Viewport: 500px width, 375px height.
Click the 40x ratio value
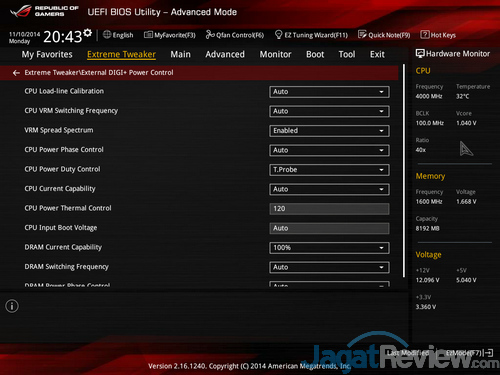click(x=421, y=150)
